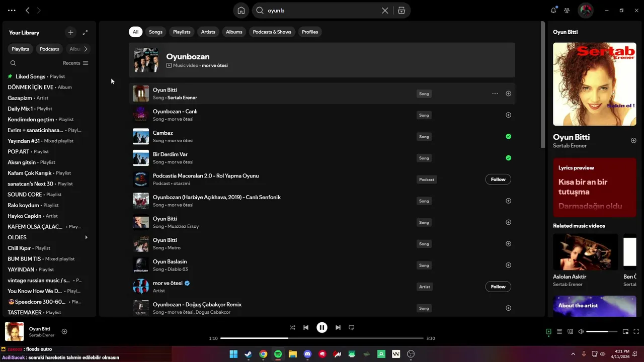The width and height of the screenshot is (644, 362).
Task: Toggle the Now Playing view
Action: pyautogui.click(x=548, y=331)
